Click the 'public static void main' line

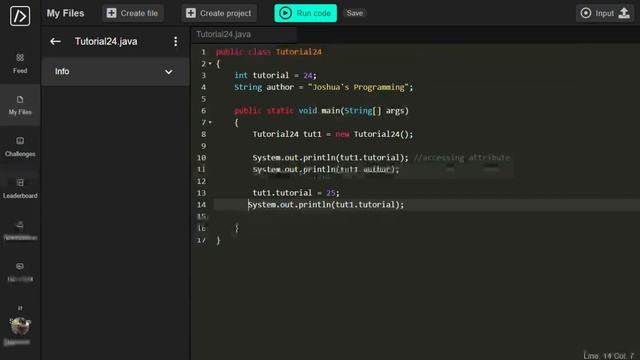pyautogui.click(x=321, y=111)
